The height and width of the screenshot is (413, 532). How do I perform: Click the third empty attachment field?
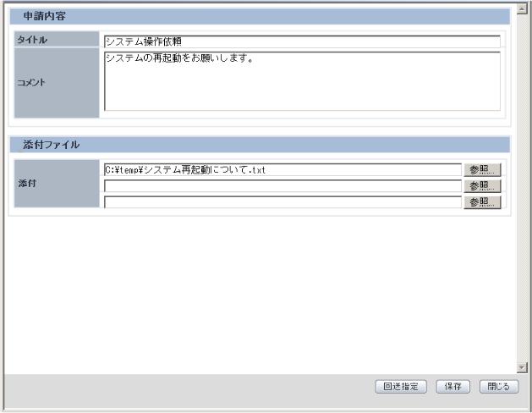[x=282, y=202]
